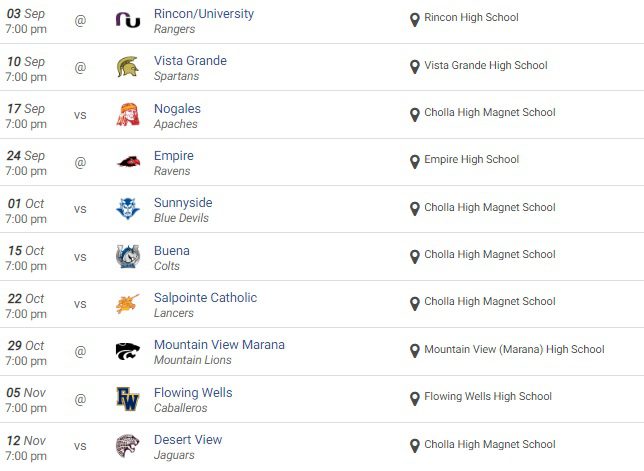644x471 pixels.
Task: Open the Rincon/University team link
Action: pyautogui.click(x=204, y=14)
